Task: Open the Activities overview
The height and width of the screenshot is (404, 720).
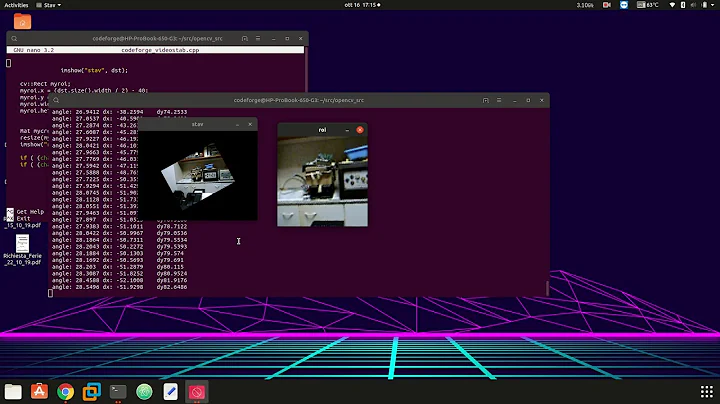Action: 16,5
